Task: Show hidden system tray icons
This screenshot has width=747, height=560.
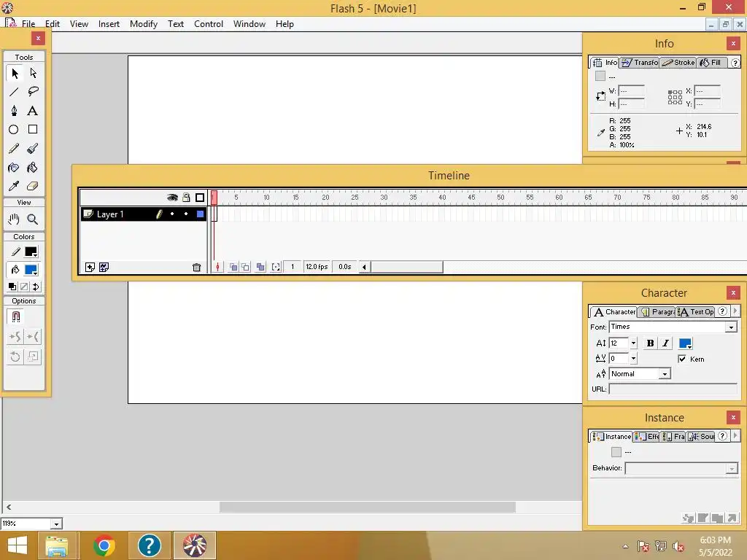Action: click(625, 546)
